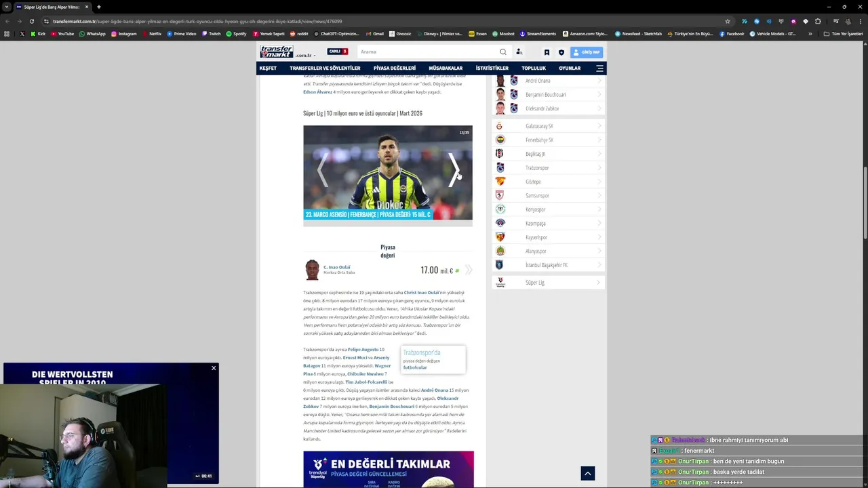Click the Alanyaspor club crest

[500, 251]
